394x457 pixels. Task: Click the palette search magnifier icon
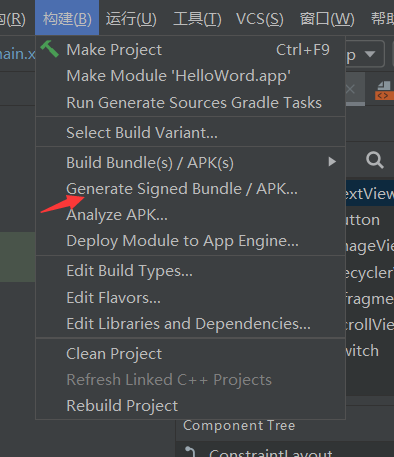(375, 160)
